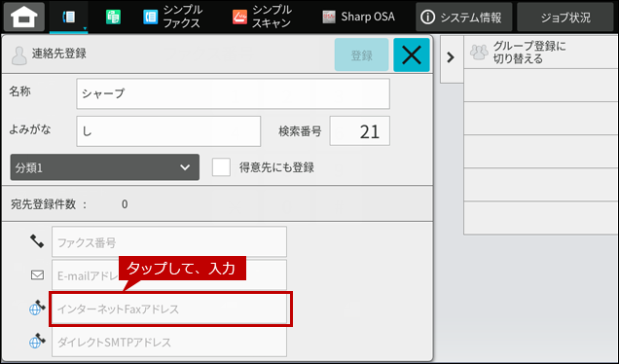Click the 連絡先登録 person icon
The width and height of the screenshot is (619, 364).
[18, 55]
